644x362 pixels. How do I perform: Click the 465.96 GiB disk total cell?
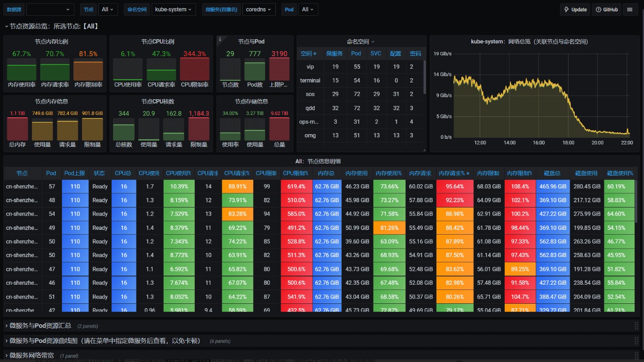pyautogui.click(x=552, y=186)
